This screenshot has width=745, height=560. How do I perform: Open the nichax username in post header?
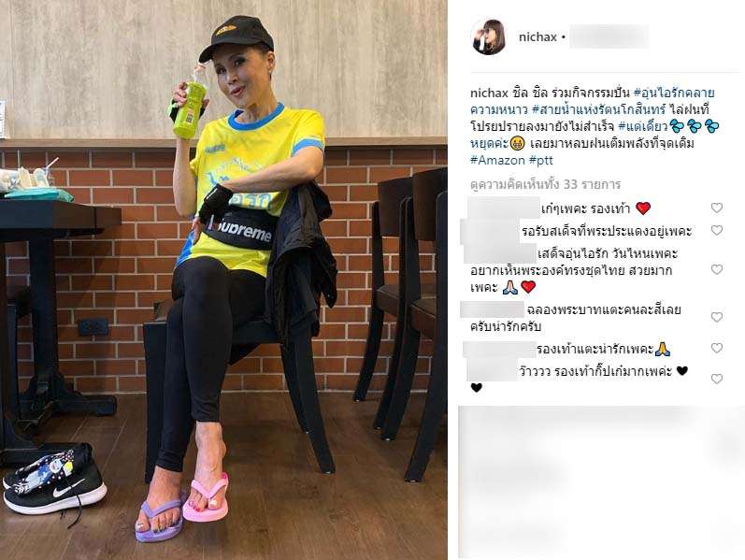(537, 37)
